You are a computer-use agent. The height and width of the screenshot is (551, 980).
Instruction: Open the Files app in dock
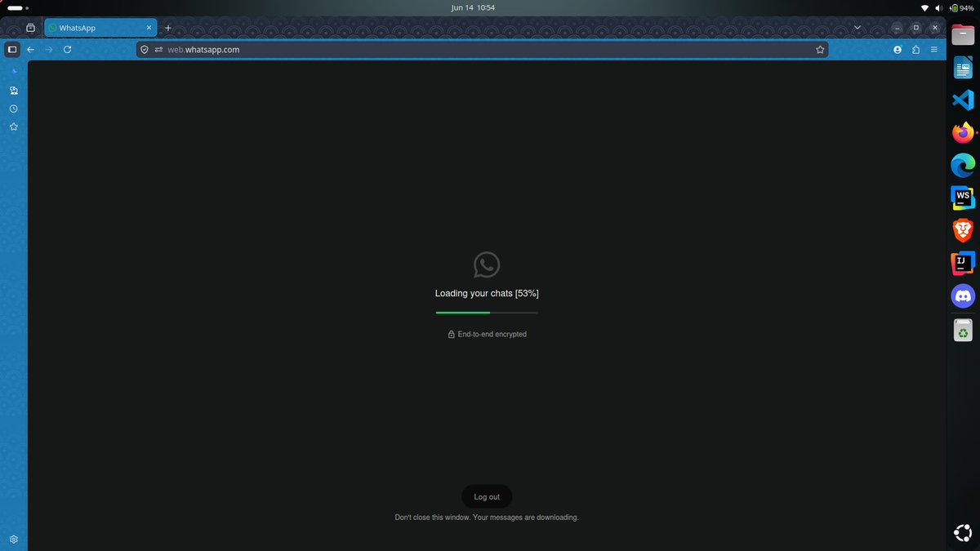click(x=963, y=35)
